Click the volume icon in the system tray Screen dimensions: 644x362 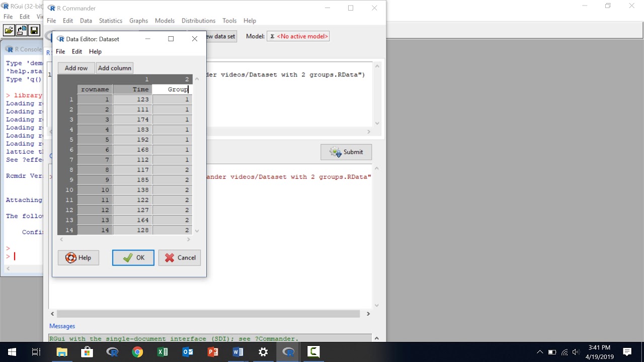click(576, 352)
